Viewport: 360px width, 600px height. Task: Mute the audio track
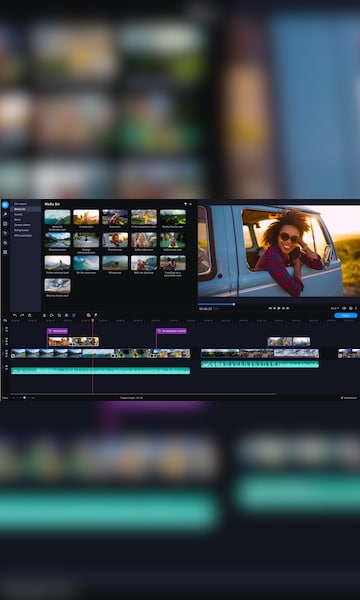pos(7,368)
